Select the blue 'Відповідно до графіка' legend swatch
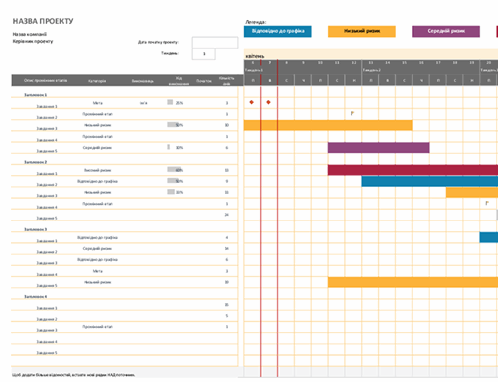Viewport: 498px width, 382px height. pos(278,31)
